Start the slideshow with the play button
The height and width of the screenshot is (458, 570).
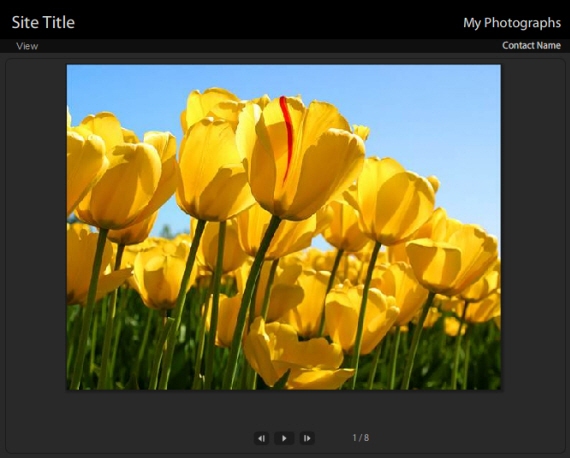point(284,438)
